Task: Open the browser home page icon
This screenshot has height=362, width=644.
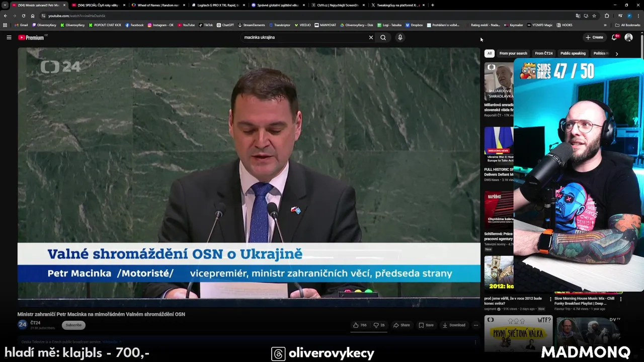Action: click(x=33, y=16)
